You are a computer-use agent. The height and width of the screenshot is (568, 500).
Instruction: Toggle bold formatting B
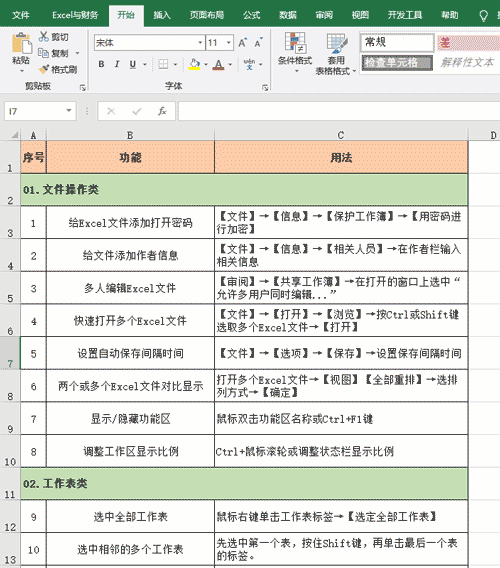(101, 64)
